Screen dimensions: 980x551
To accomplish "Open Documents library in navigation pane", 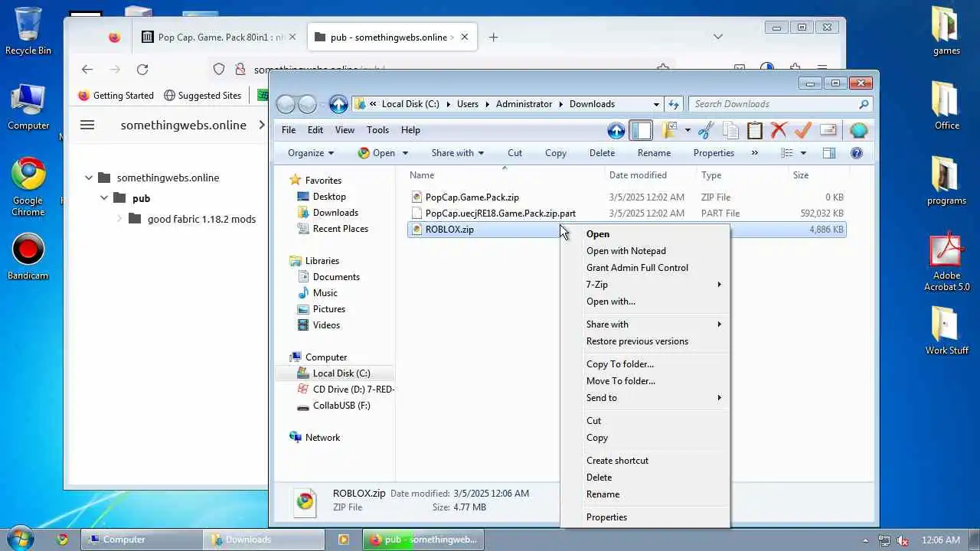I will [336, 277].
